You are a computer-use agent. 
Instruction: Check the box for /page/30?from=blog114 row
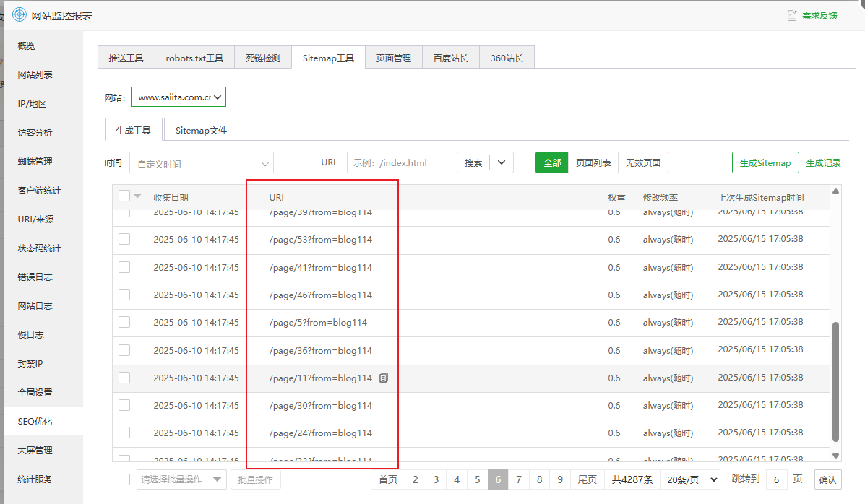124,405
